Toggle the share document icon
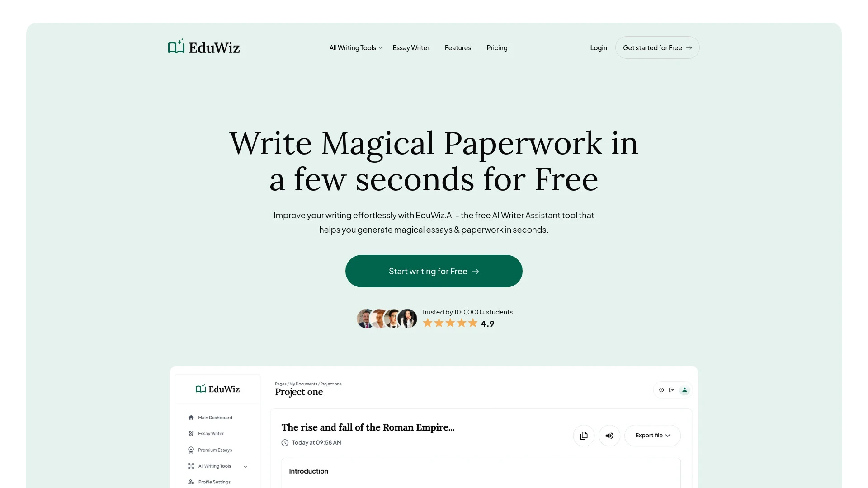 (671, 389)
